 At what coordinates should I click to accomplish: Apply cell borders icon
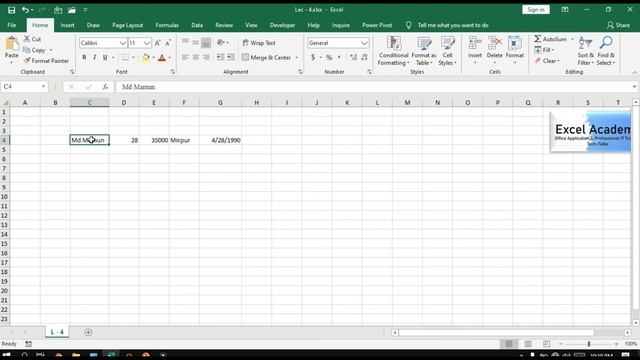click(125, 58)
